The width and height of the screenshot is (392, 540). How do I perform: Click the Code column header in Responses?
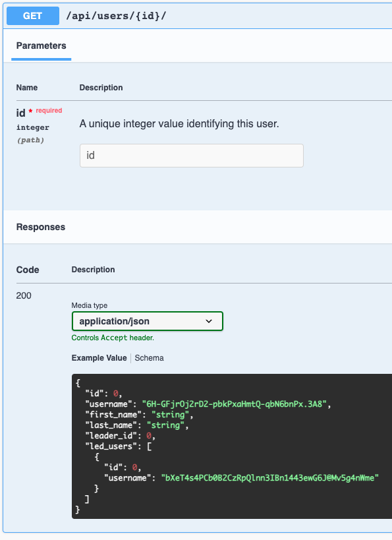tap(28, 270)
